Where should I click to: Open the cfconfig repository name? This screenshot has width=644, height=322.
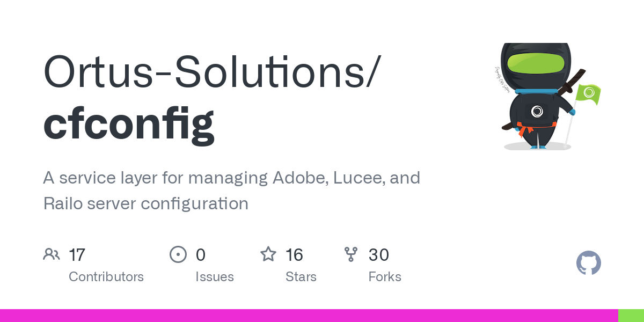[x=129, y=123]
